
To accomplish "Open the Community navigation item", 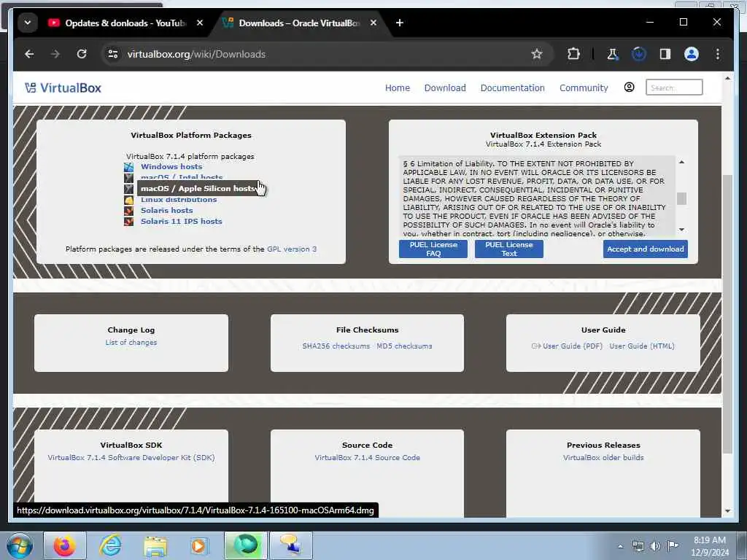I will pyautogui.click(x=584, y=87).
